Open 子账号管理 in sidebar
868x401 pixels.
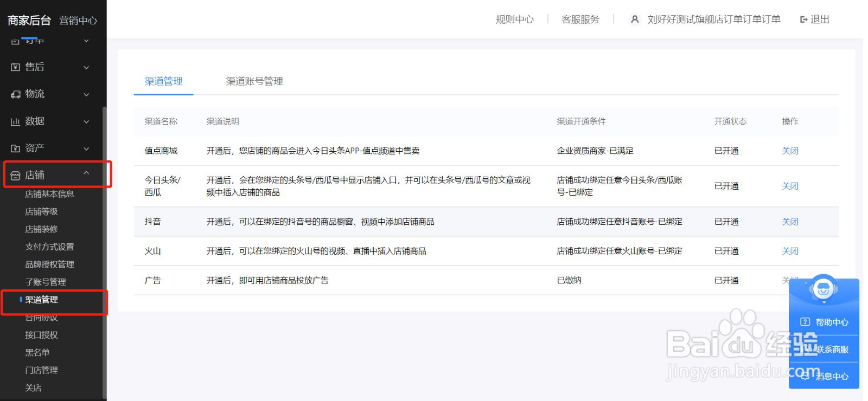click(46, 282)
